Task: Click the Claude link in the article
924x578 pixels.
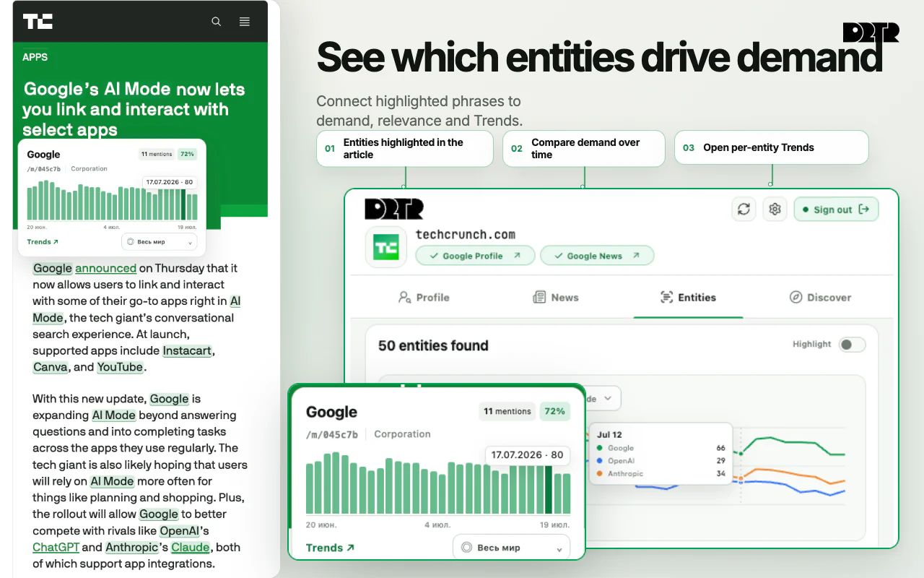Action: click(191, 547)
